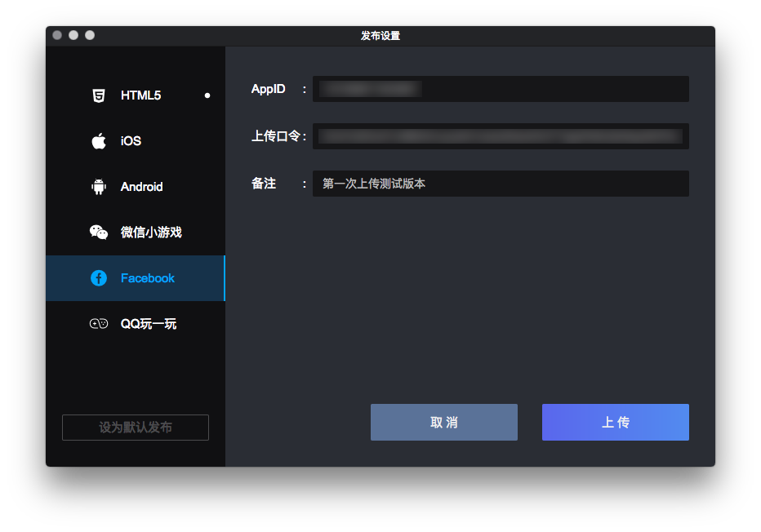
Task: Close the 发布设置 window
Action: [57, 35]
